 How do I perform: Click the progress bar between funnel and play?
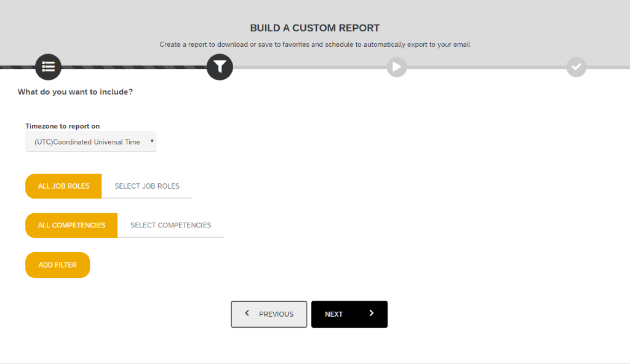pos(310,67)
